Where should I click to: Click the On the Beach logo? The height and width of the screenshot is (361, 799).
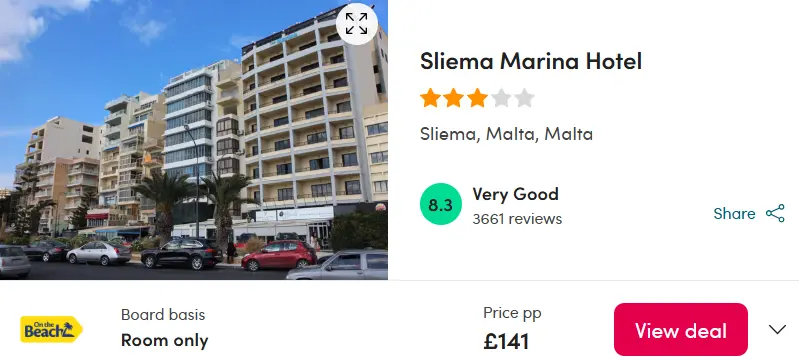(51, 329)
